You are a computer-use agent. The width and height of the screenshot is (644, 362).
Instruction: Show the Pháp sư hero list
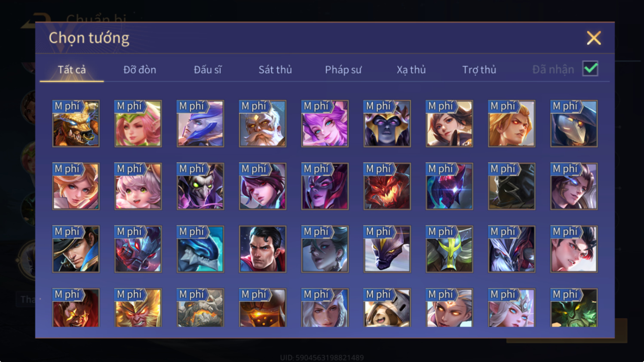click(x=343, y=70)
